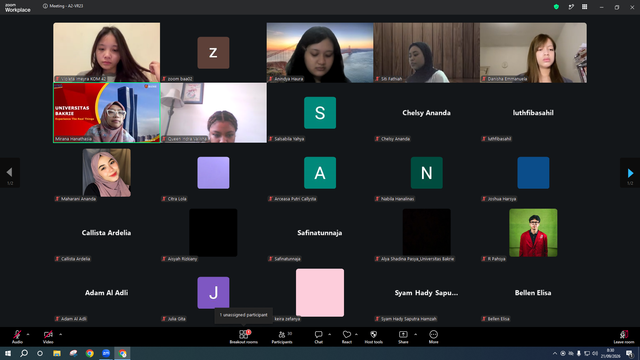Select Danisha Emmanuela's video tile
Viewport: 640px width, 360px height.
coord(533,53)
